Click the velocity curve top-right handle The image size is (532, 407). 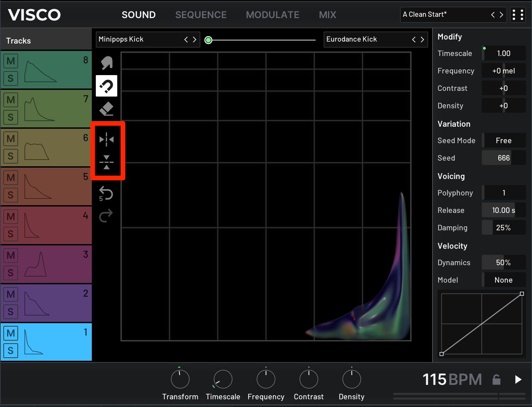point(522,294)
